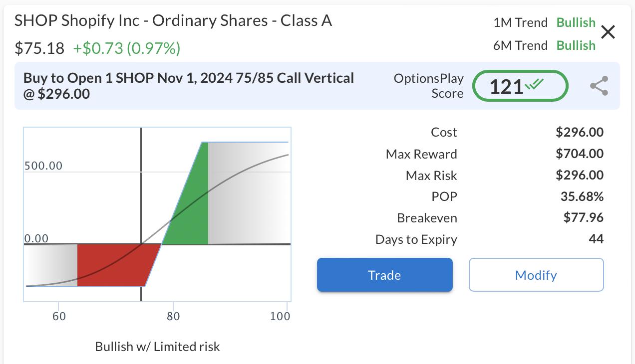Select the 1M Trend Bullish label
This screenshot has width=635, height=364.
[576, 22]
